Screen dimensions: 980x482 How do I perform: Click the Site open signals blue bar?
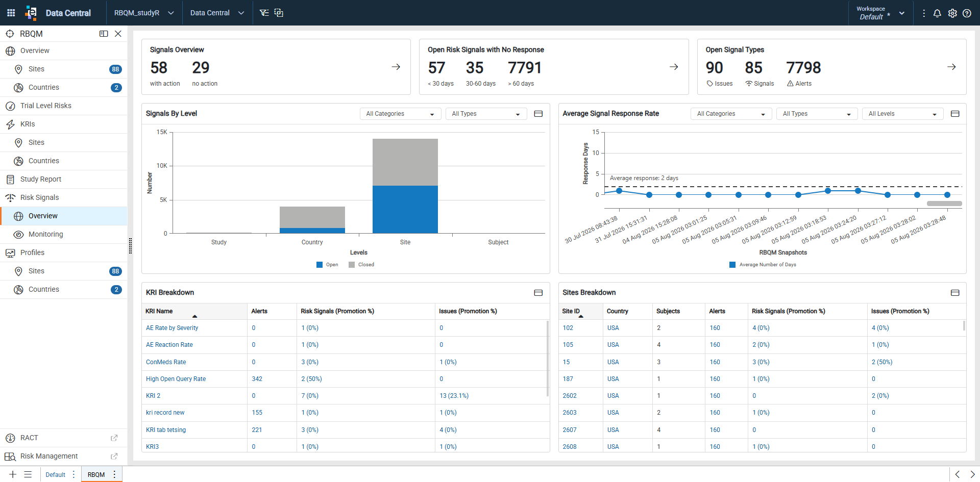point(405,210)
